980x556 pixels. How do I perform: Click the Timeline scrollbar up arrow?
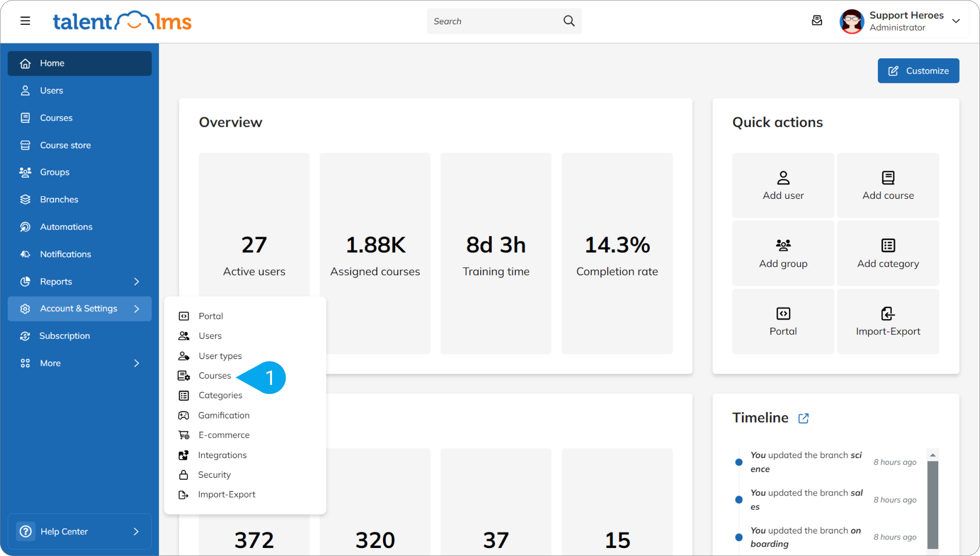pos(932,455)
